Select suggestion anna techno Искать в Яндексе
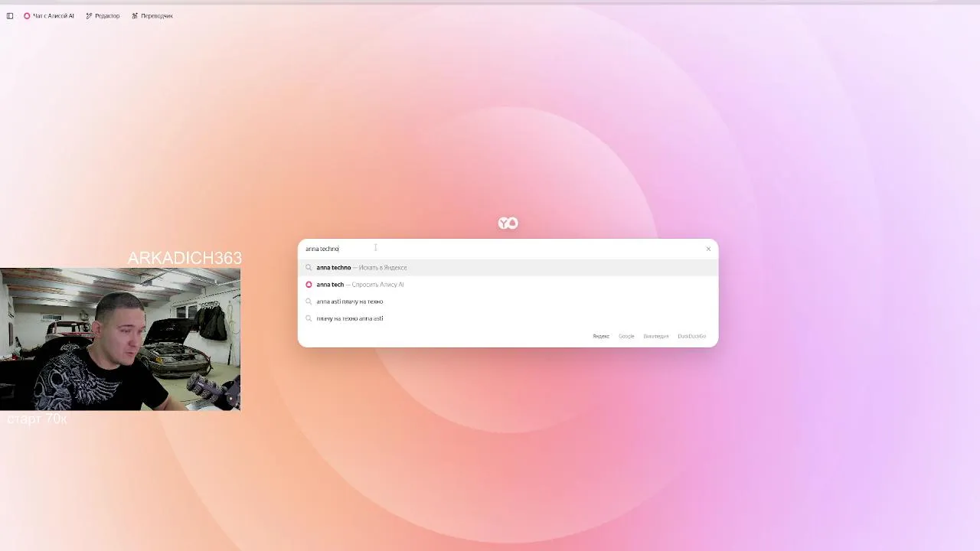Image resolution: width=980 pixels, height=551 pixels. (508, 268)
